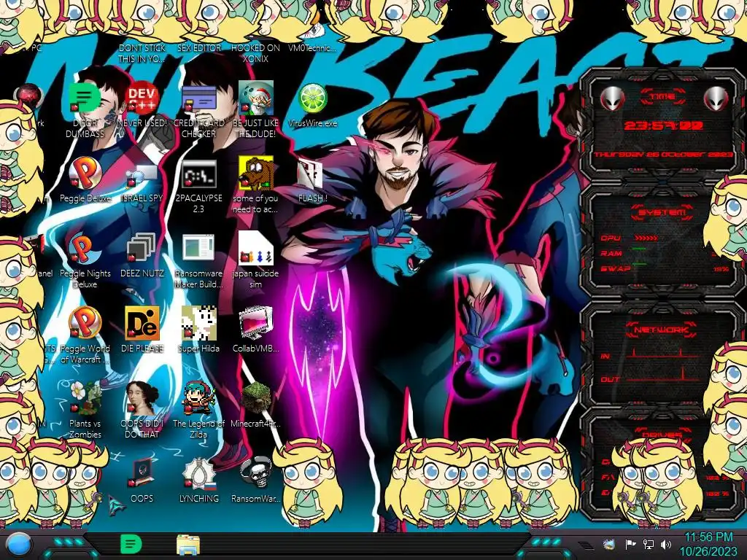The image size is (747, 560).
Task: Click the Thursday 26 October date text
Action: click(662, 155)
